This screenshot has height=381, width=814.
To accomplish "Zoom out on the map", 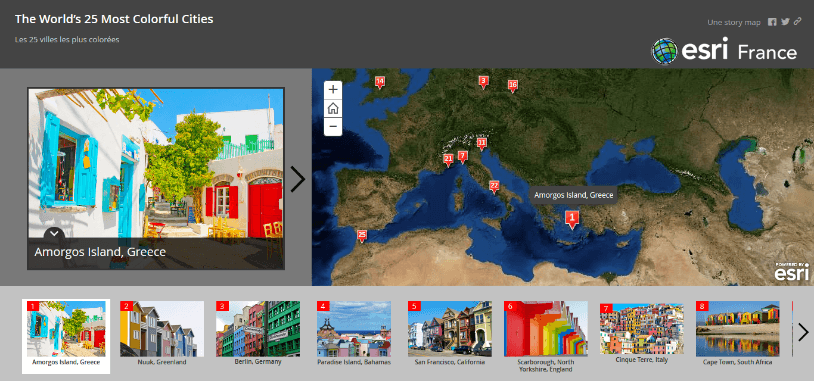I will click(x=333, y=126).
